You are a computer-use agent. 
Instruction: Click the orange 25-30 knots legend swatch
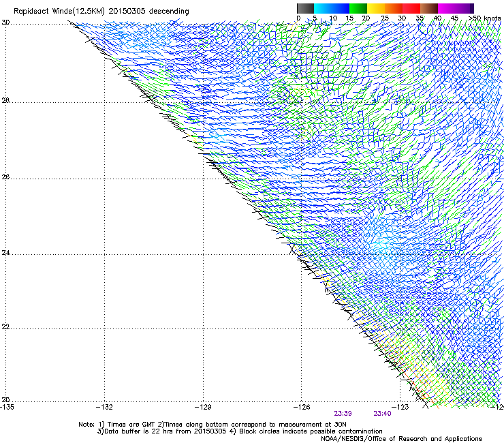tap(394, 8)
